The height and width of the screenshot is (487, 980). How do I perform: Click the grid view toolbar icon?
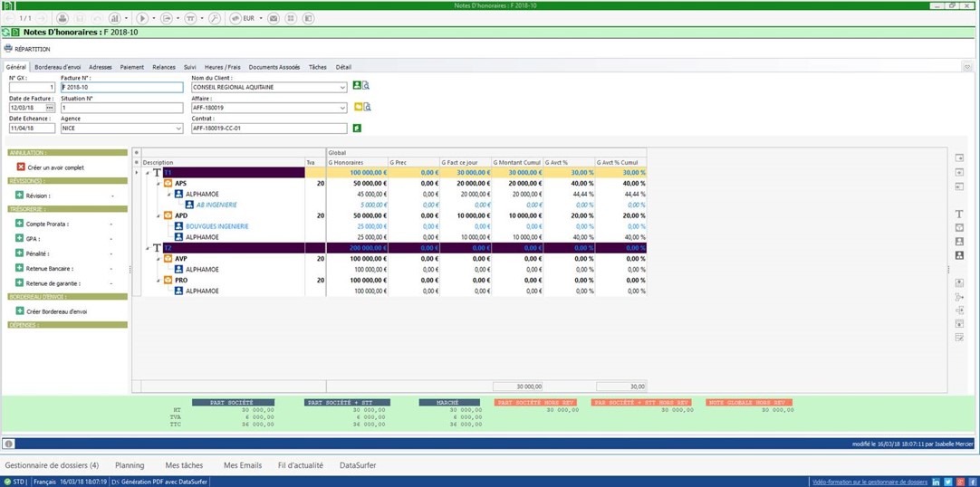(x=291, y=18)
